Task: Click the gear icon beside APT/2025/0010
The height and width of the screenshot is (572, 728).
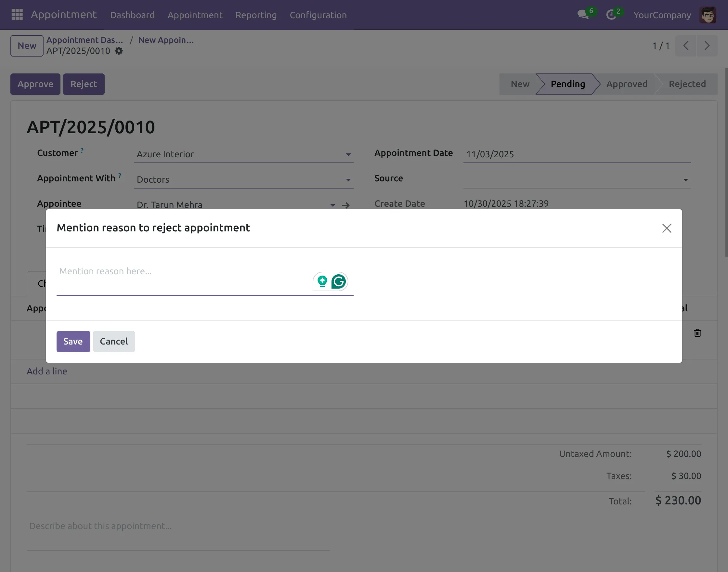Action: click(119, 51)
